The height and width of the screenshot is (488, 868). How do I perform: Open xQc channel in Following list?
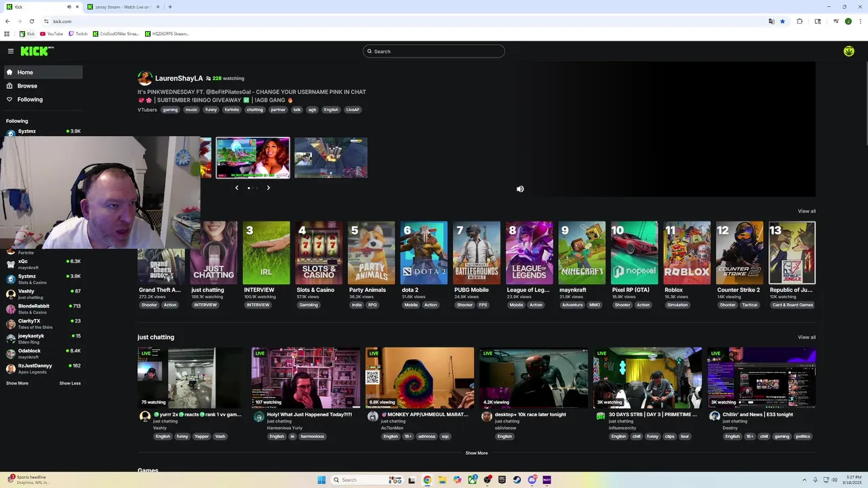[x=42, y=264]
